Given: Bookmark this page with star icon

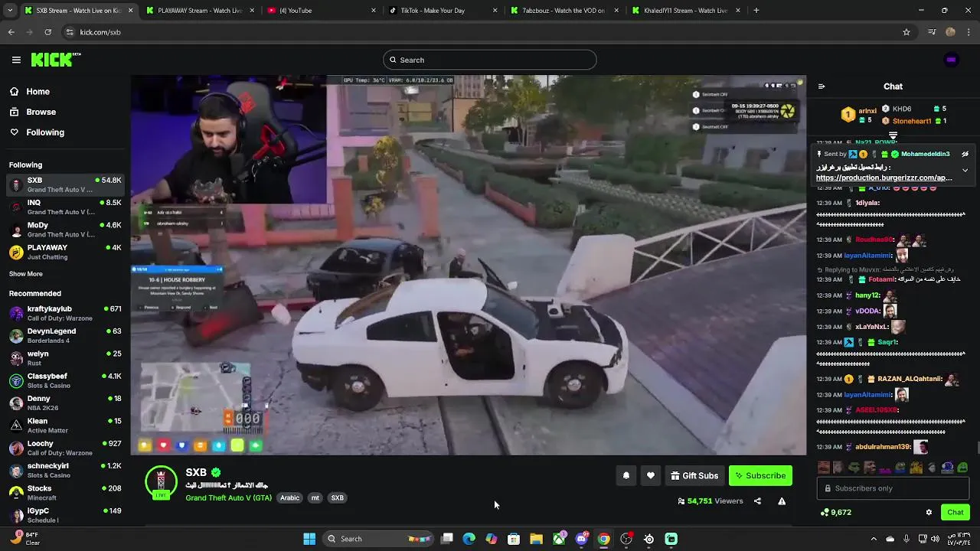Looking at the screenshot, I should pyautogui.click(x=906, y=32).
